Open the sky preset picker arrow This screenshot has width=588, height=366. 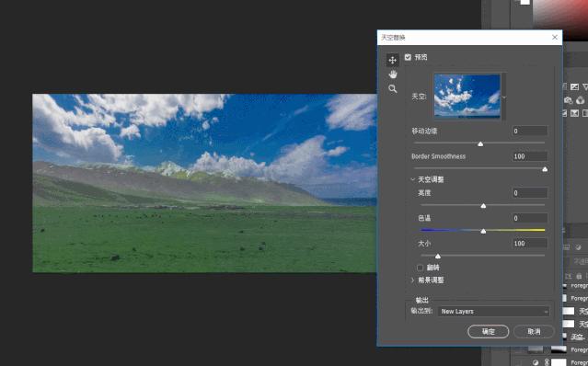click(504, 97)
